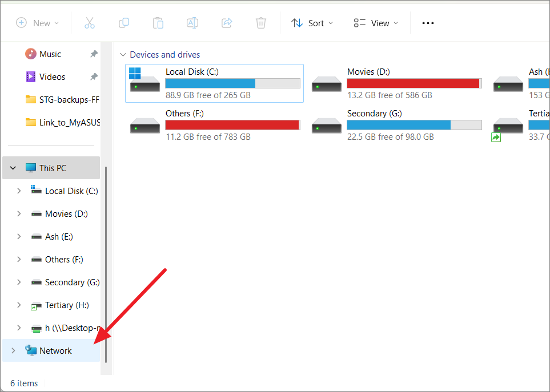Click the pin icon next to Music
The image size is (550, 392).
point(94,54)
